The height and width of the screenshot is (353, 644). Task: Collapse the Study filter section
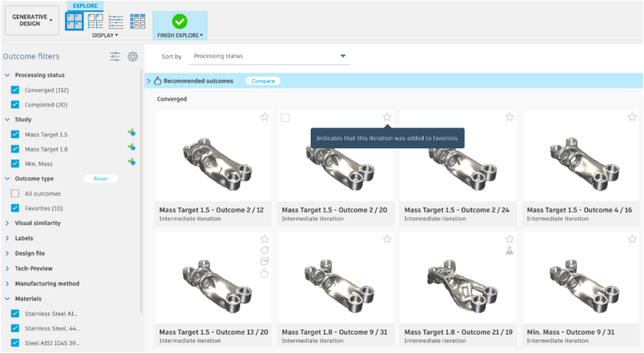(7, 120)
